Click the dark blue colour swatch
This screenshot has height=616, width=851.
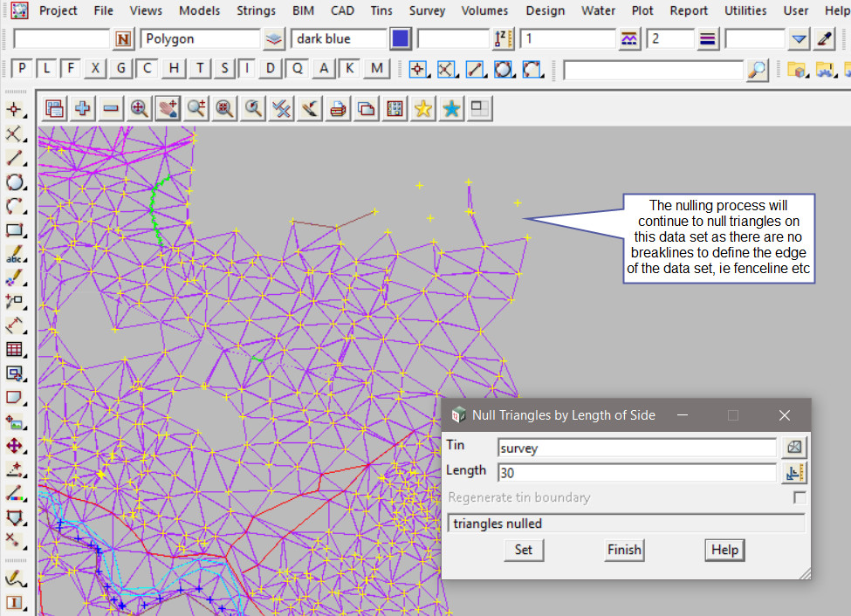coord(401,39)
